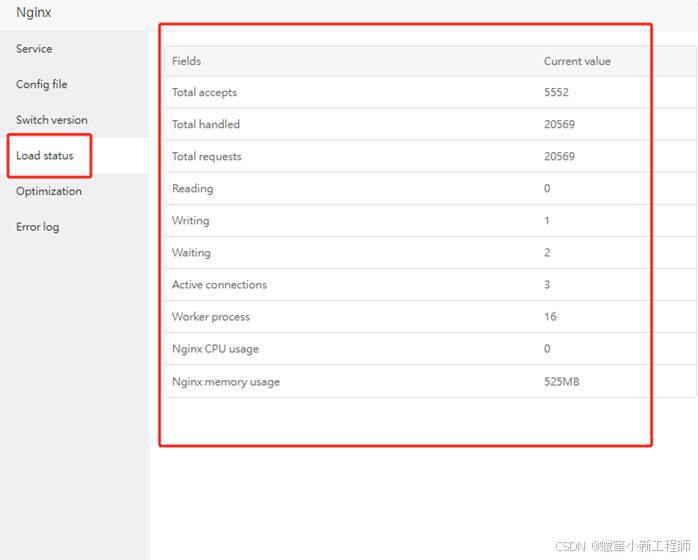Select the Total requests row label

(x=207, y=156)
